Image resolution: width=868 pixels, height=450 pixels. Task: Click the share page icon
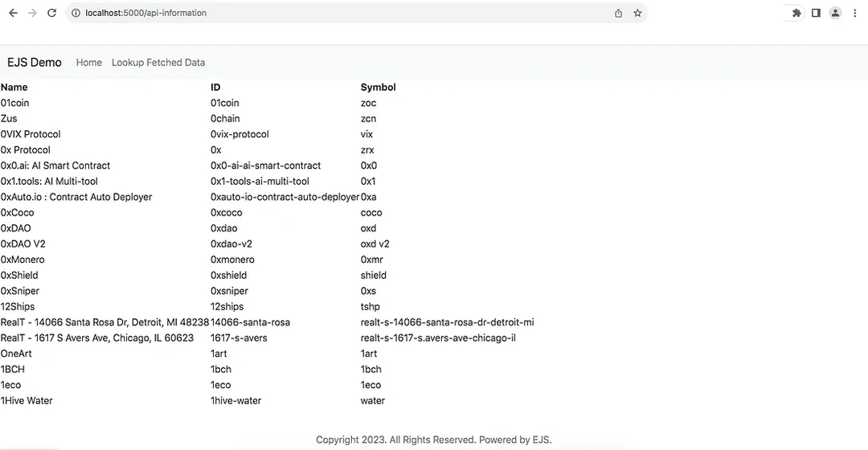pos(618,13)
